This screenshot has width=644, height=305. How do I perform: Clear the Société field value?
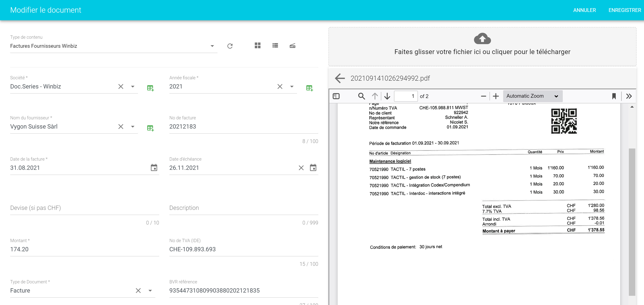point(121,87)
